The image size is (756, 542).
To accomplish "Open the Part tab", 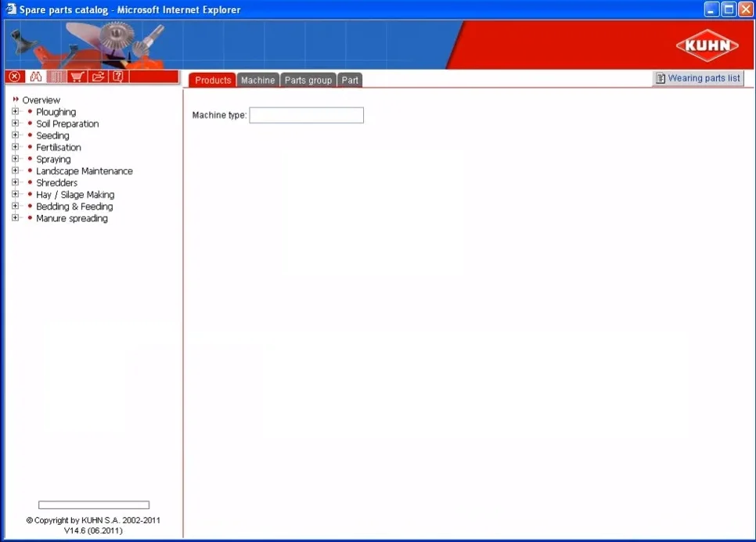I will [350, 81].
